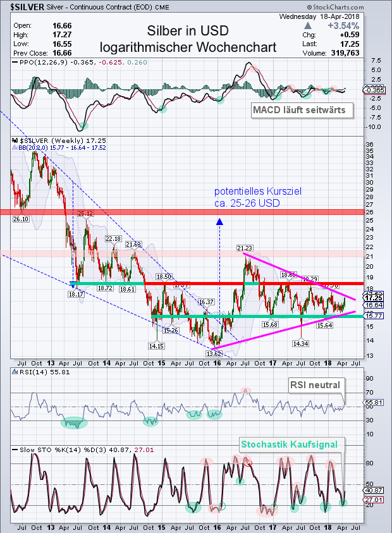Screen dimensions: 392x533
Task: Click the 21.23 peak price label
Action: tap(245, 247)
